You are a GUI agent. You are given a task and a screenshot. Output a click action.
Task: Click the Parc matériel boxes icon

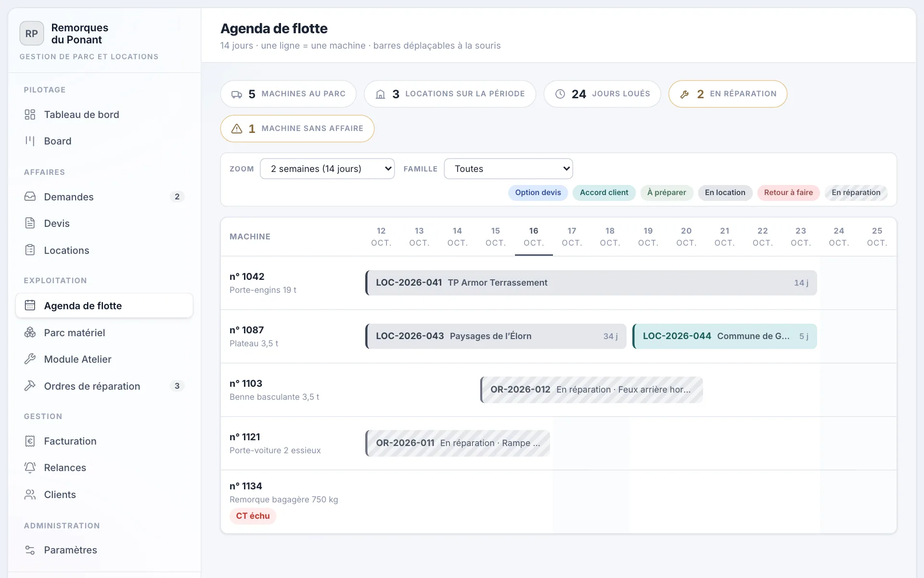coord(30,332)
